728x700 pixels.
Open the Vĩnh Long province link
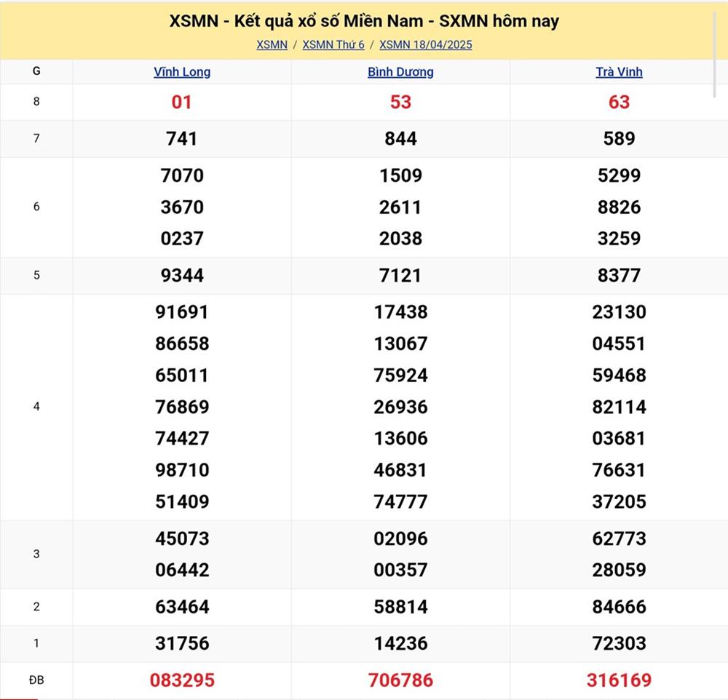[x=182, y=72]
